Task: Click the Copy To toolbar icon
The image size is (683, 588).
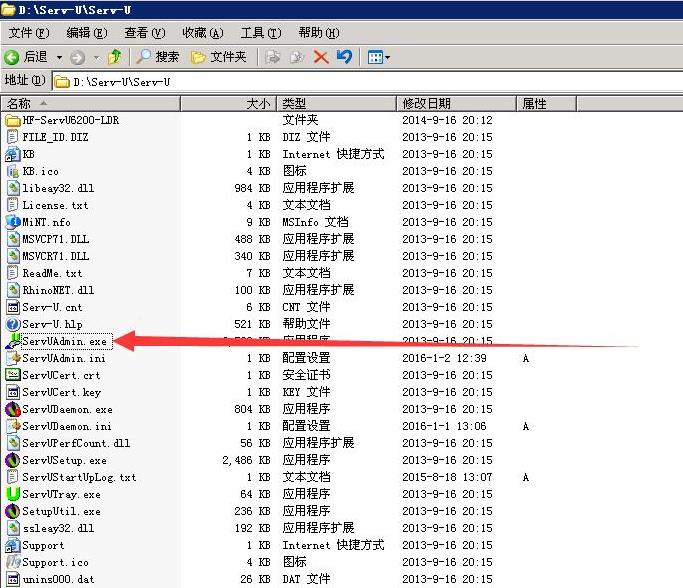Action: coord(297,57)
